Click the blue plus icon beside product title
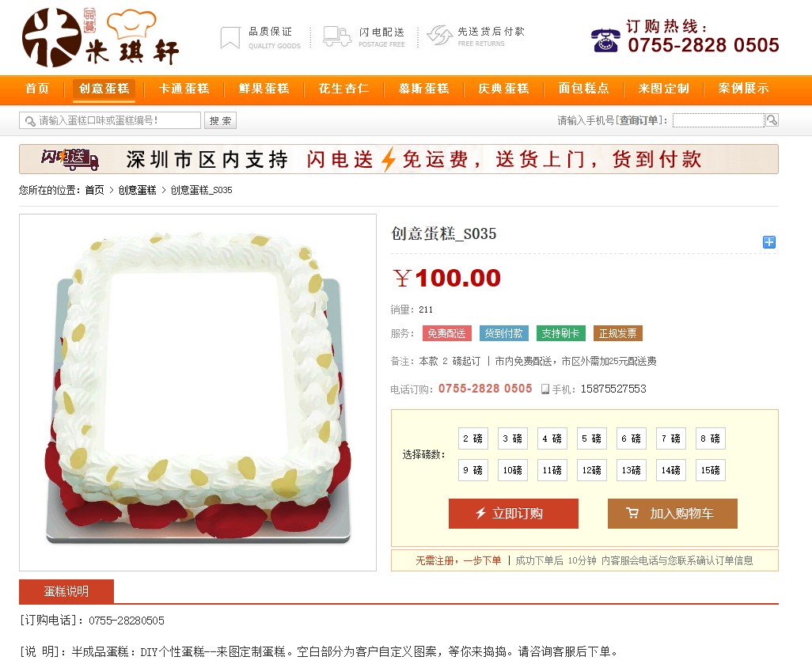 769,242
